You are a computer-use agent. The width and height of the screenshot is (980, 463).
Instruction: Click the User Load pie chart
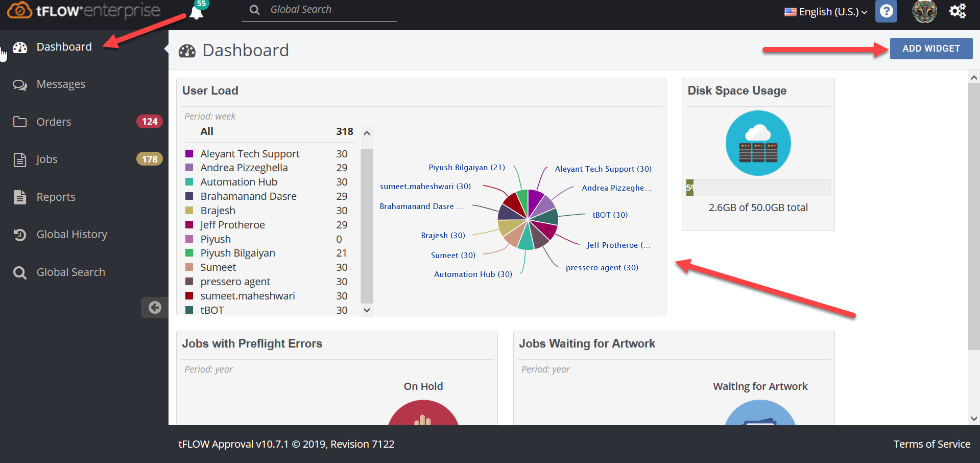click(528, 220)
